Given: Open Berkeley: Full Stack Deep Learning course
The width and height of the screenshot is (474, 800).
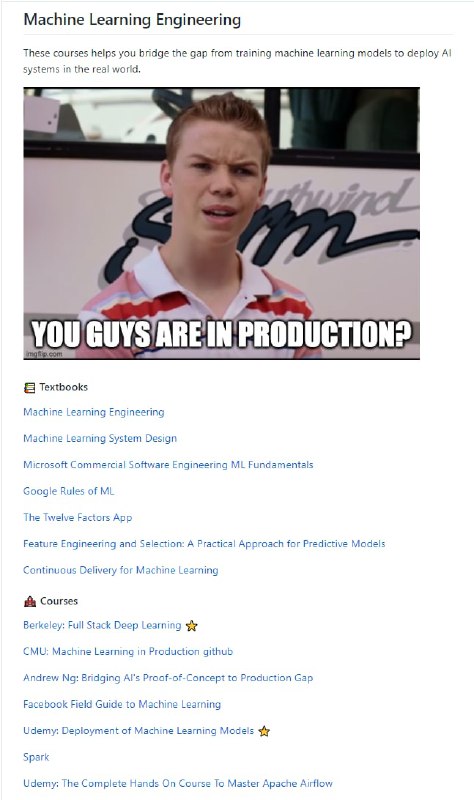Looking at the screenshot, I should [x=103, y=626].
